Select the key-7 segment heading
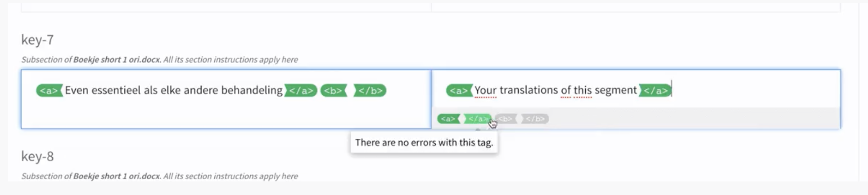The height and width of the screenshot is (195, 868). coord(37,40)
